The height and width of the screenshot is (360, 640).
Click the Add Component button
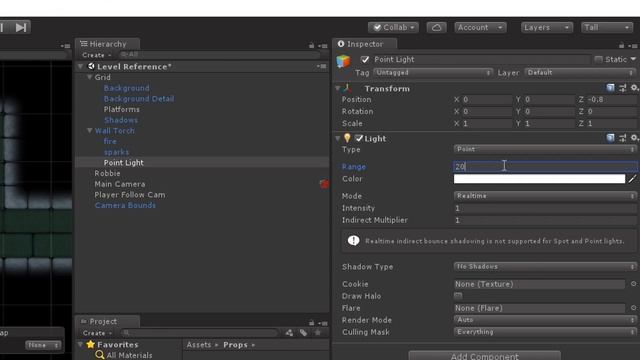(484, 356)
